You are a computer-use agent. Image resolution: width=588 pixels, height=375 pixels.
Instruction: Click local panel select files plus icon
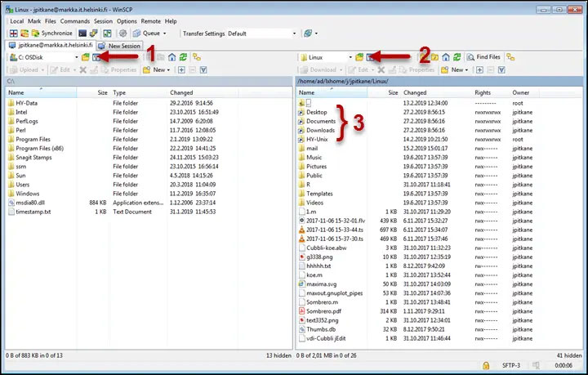coord(181,69)
